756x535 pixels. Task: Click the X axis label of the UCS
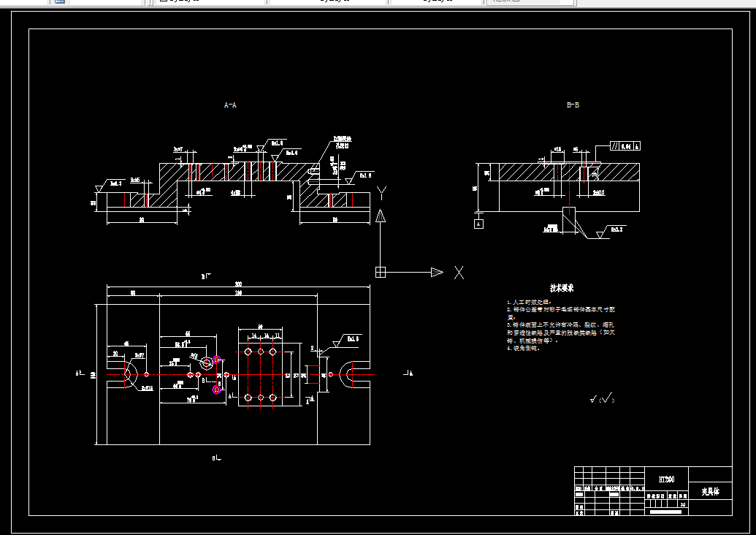tap(459, 273)
